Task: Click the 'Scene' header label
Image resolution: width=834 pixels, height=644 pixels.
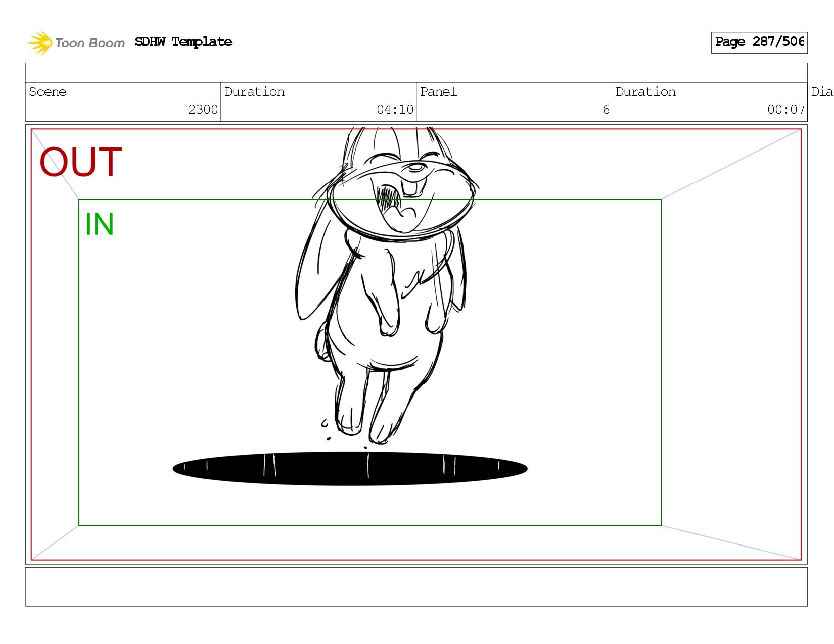Action: tap(48, 92)
